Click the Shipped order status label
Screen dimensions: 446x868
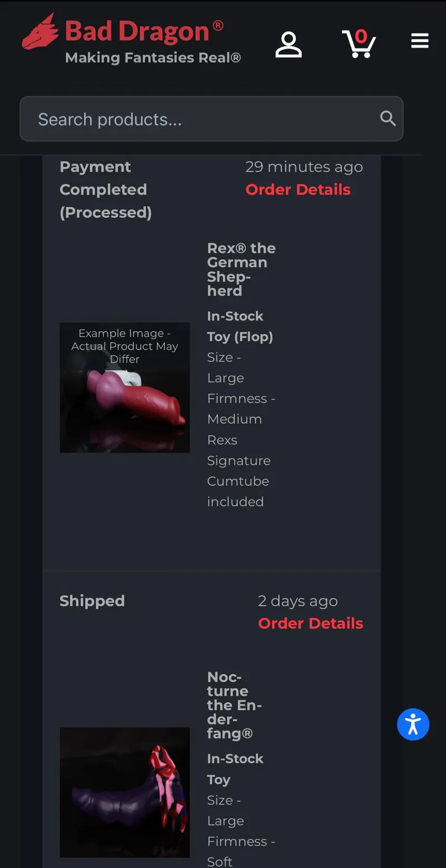[92, 601]
